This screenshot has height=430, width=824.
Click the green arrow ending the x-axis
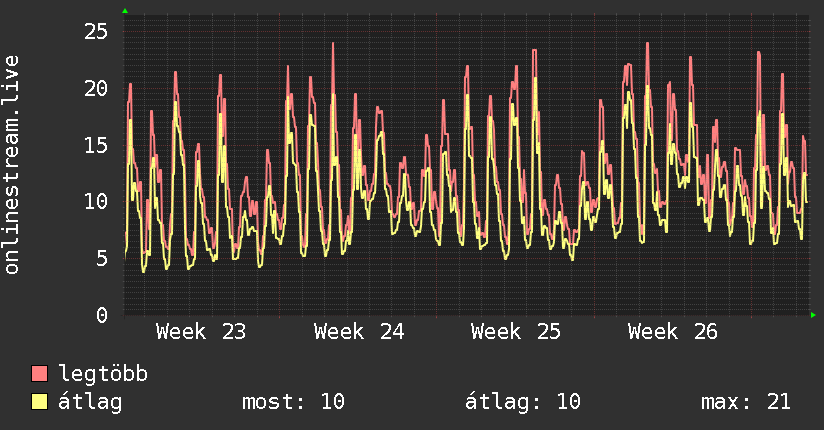coord(813,315)
